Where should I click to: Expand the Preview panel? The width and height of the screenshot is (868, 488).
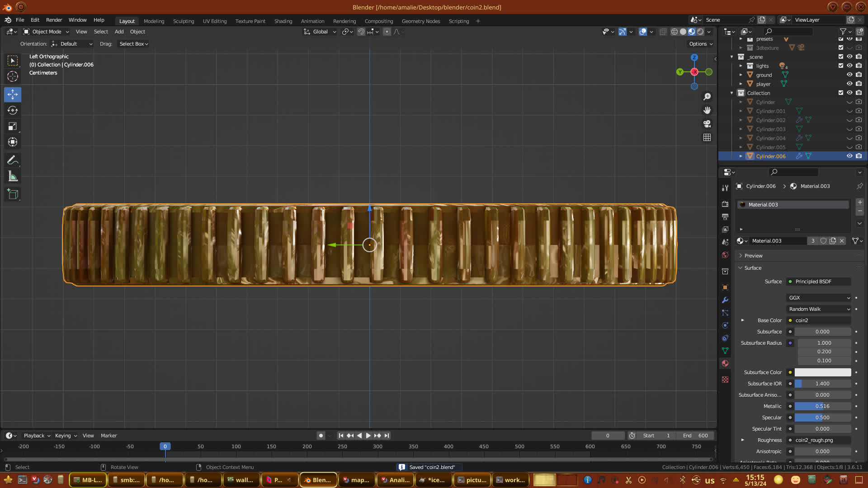coord(753,256)
